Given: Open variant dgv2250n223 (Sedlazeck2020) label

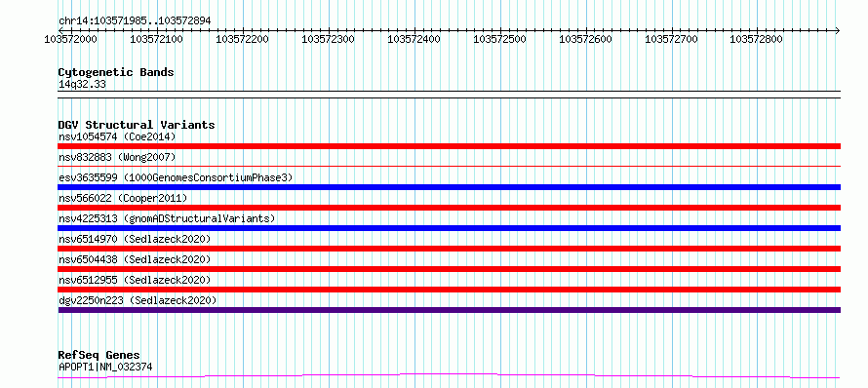Looking at the screenshot, I should click(138, 300).
